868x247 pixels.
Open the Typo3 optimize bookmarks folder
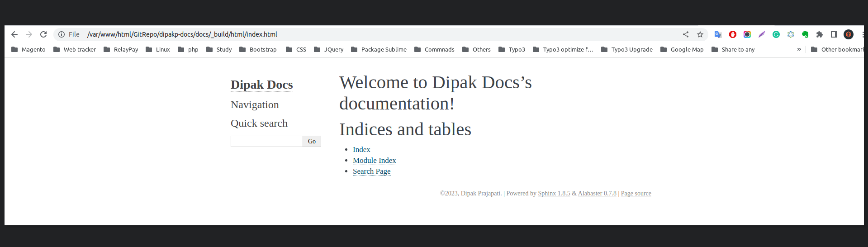pos(563,50)
